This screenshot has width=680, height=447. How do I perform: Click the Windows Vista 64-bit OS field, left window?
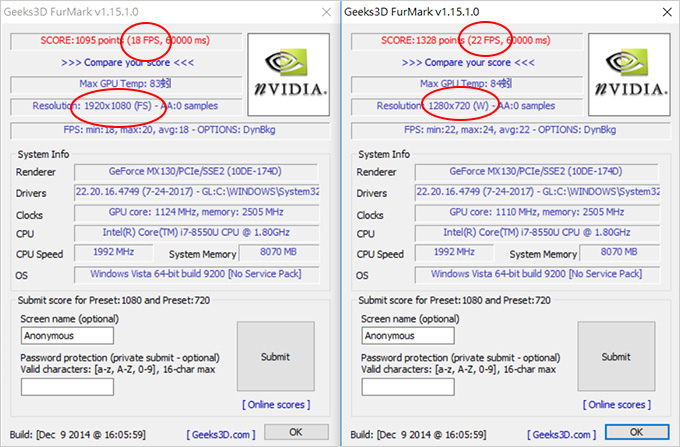(x=196, y=274)
